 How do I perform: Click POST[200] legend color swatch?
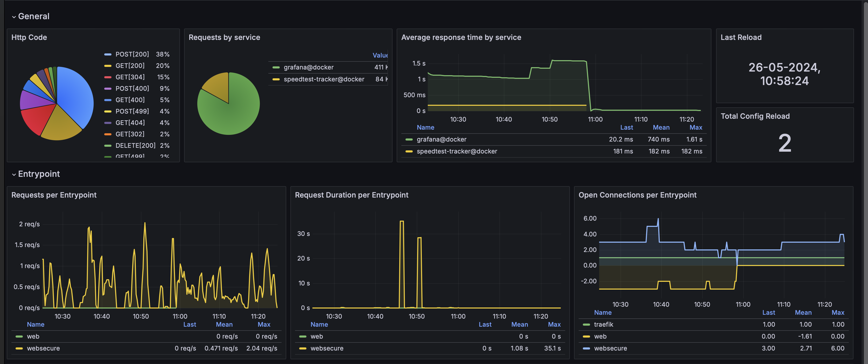point(108,54)
